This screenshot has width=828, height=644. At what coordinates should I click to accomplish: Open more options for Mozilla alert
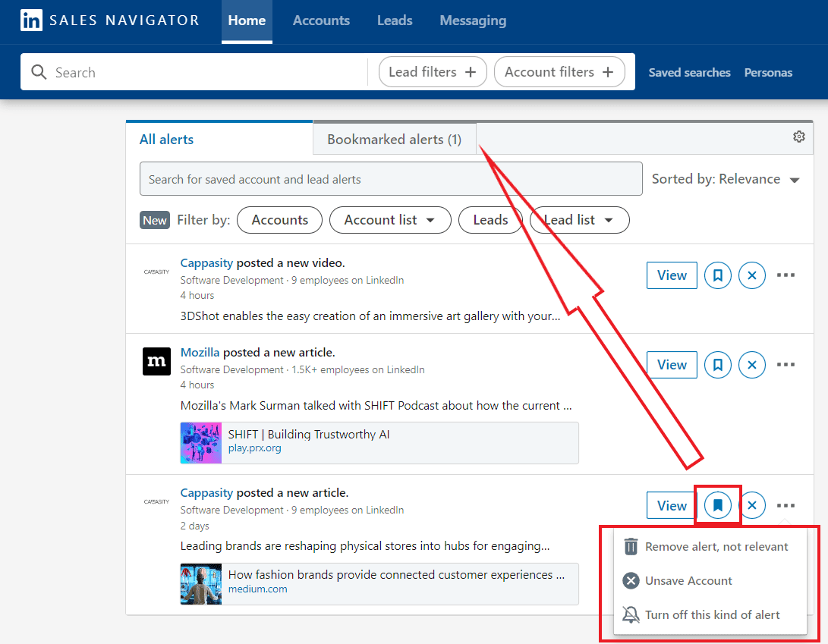click(x=786, y=365)
